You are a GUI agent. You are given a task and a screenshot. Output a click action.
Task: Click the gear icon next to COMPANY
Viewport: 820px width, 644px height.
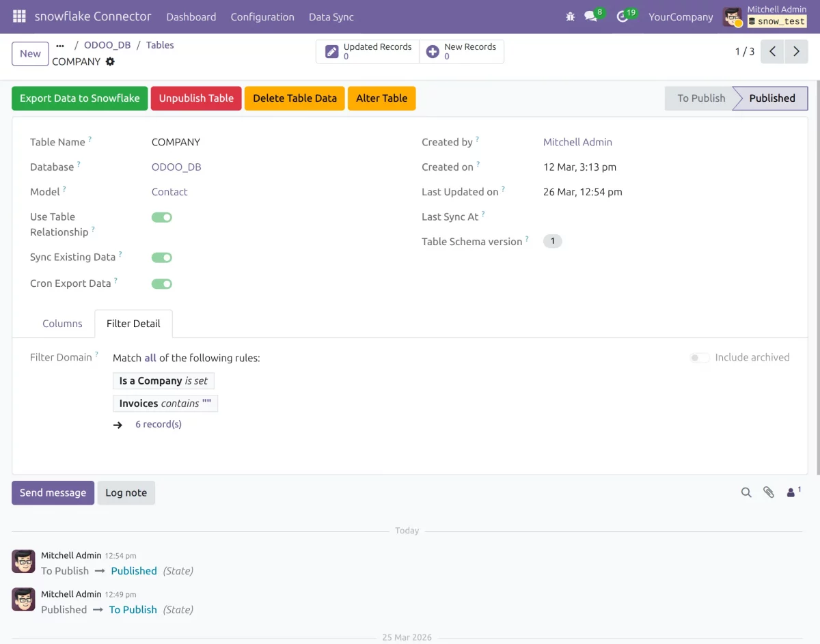110,61
